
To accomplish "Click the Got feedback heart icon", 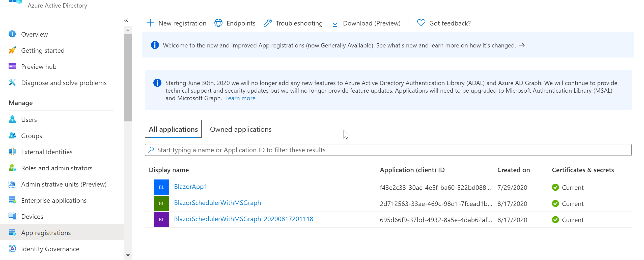I will [x=421, y=23].
